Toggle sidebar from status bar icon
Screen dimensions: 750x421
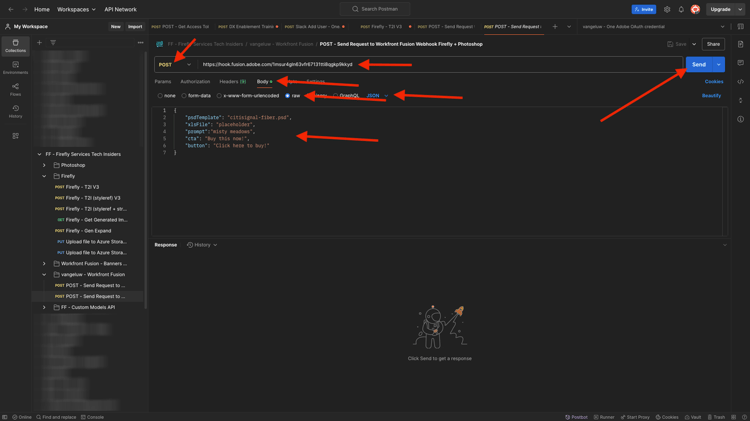tap(5, 417)
